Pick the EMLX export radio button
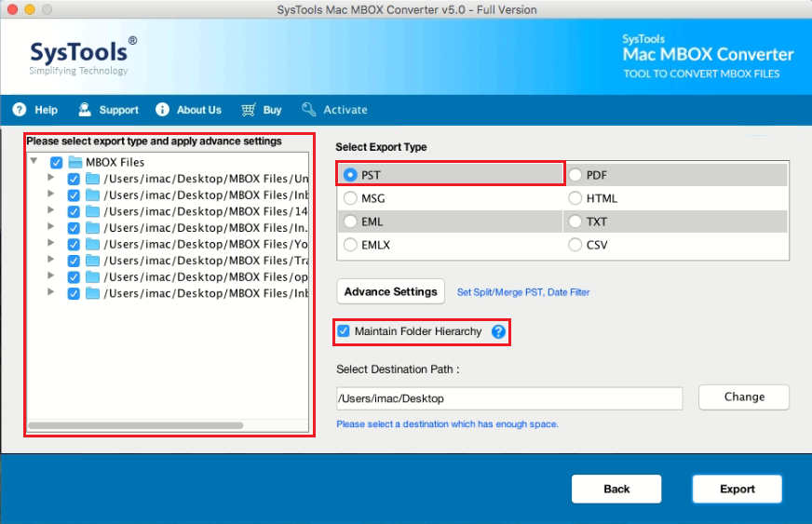 pos(350,245)
